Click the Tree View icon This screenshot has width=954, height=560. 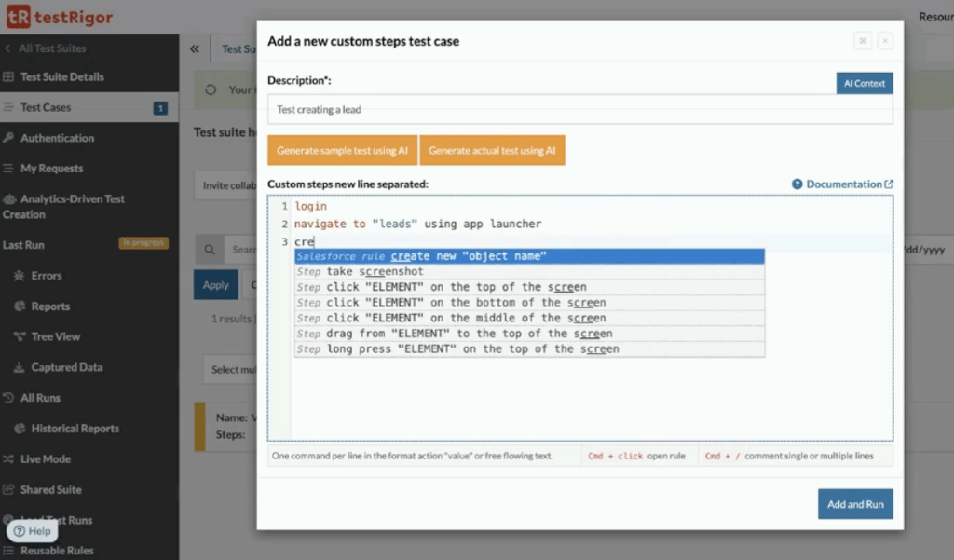(x=20, y=336)
